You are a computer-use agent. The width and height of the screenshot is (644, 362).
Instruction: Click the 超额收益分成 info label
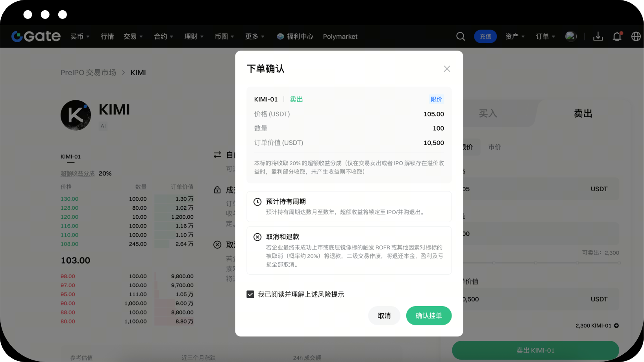(78, 174)
